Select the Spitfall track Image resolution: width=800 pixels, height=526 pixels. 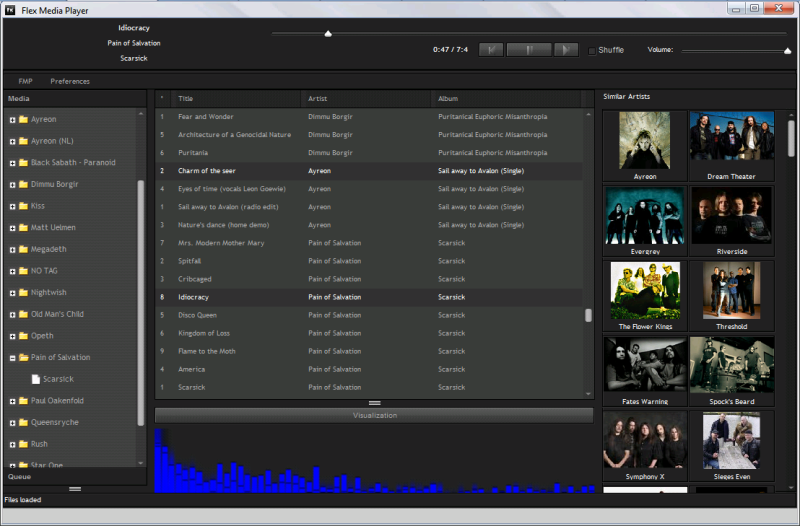click(369, 261)
